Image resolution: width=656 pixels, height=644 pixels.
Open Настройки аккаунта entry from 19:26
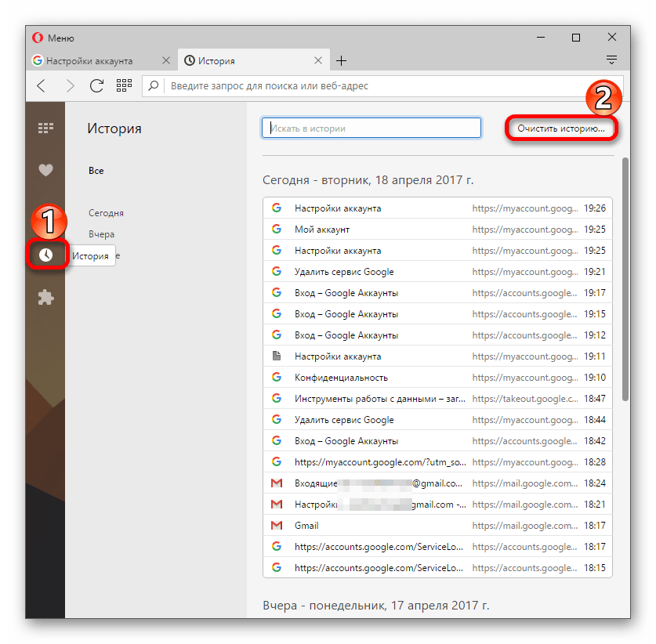[x=437, y=208]
